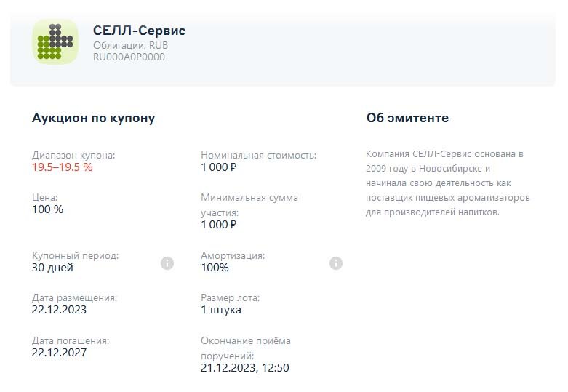This screenshot has width=568, height=392.
Task: Open info icon next to Амортизация
Action: [x=336, y=263]
